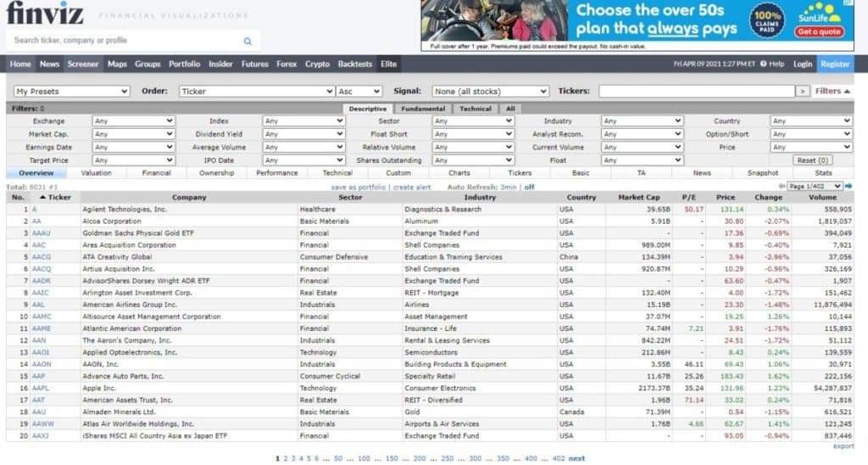This screenshot has width=868, height=465.
Task: Click the Login link
Action: pyautogui.click(x=802, y=64)
